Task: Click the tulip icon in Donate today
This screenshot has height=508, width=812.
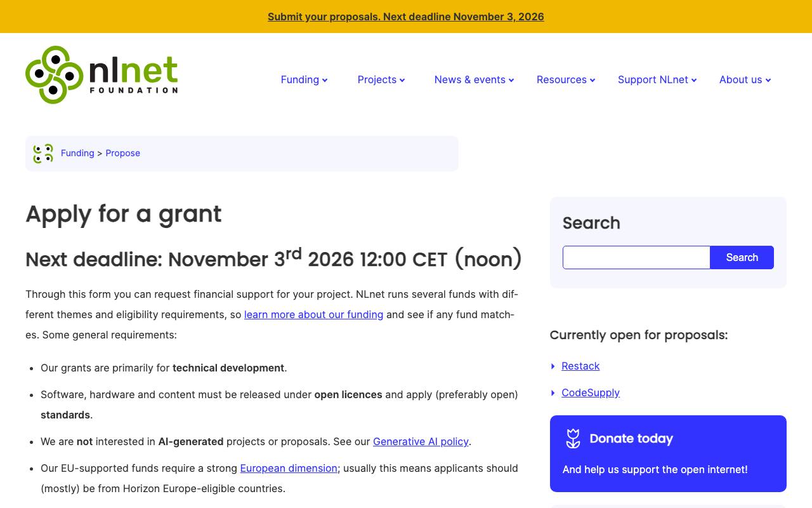Action: pos(573,439)
